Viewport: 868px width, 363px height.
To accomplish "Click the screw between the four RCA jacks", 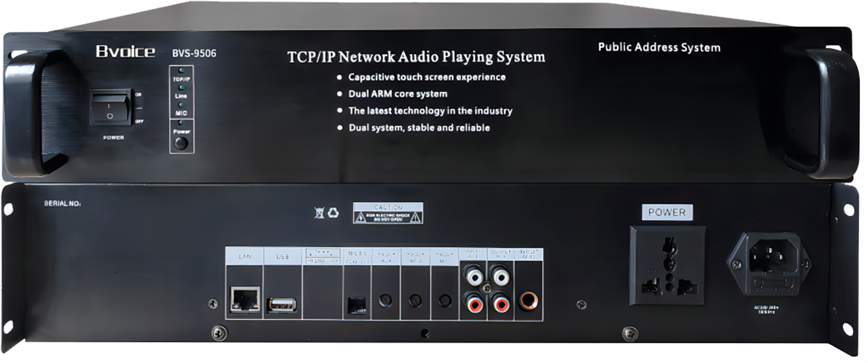I will tap(487, 288).
